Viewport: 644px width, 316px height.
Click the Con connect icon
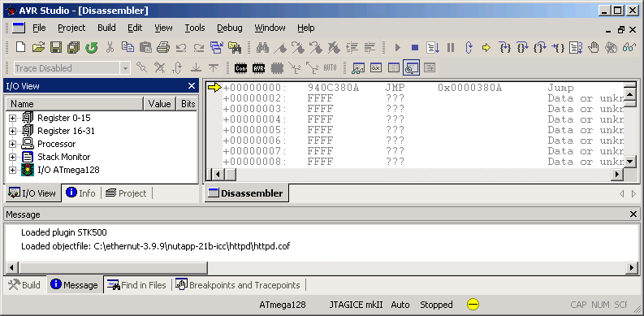tap(240, 67)
